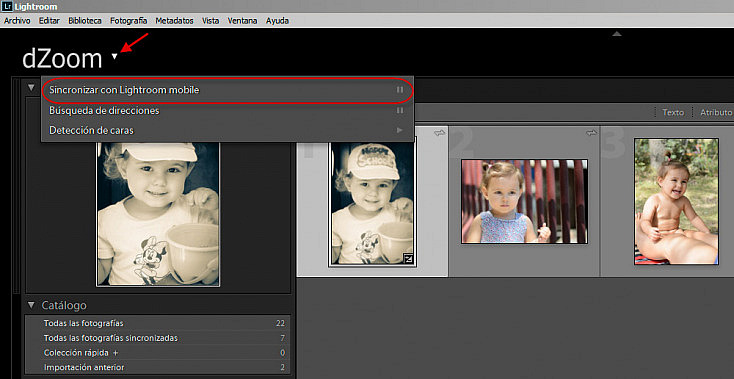
Task: Choose Búsqueda de direcciones entry
Action: pos(228,110)
